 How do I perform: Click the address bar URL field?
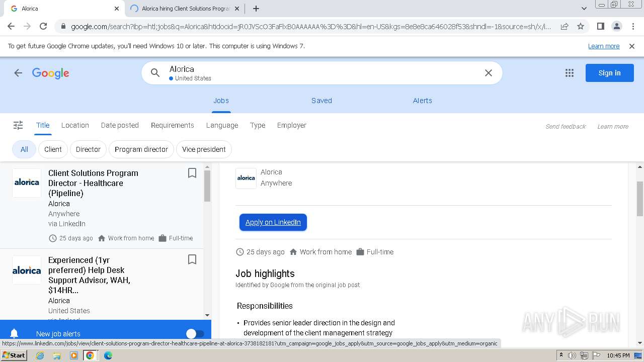coord(310,26)
